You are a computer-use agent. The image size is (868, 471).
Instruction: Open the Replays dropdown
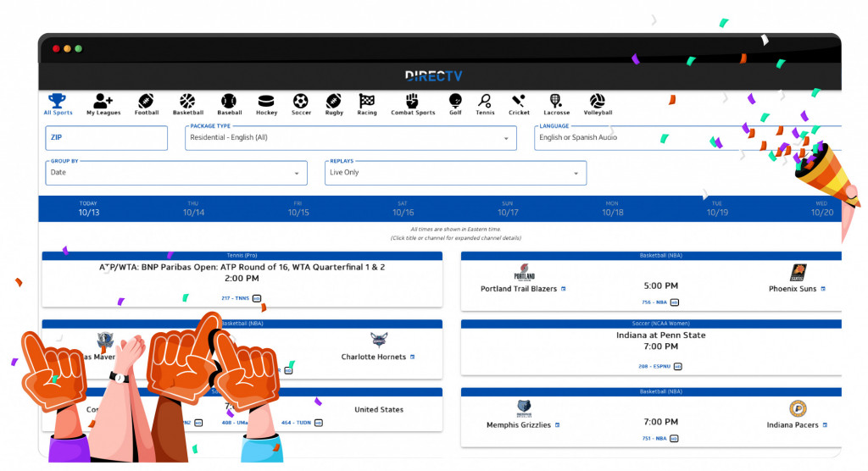pyautogui.click(x=455, y=173)
